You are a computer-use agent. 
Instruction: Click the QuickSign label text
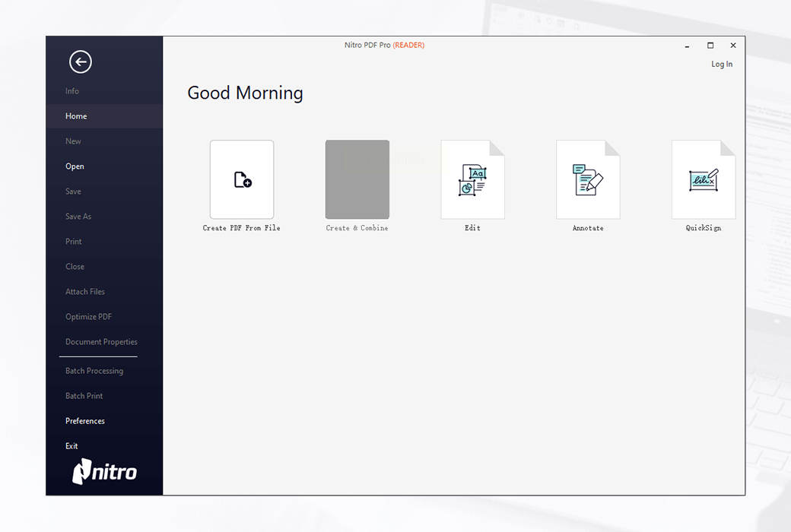point(704,228)
